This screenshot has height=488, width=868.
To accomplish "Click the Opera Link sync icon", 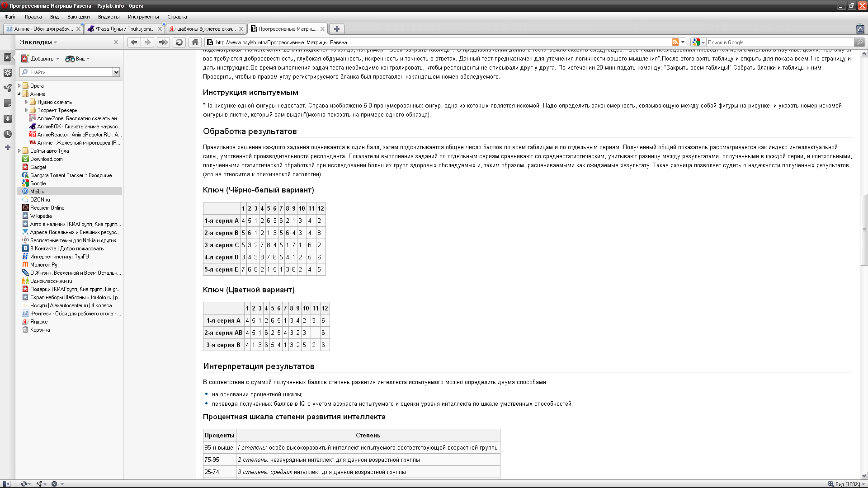I will tap(25, 484).
